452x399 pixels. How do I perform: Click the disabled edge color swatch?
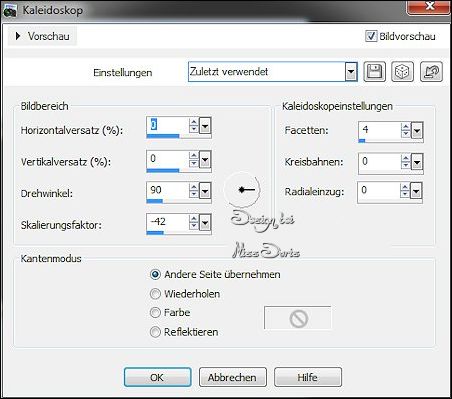coord(298,318)
